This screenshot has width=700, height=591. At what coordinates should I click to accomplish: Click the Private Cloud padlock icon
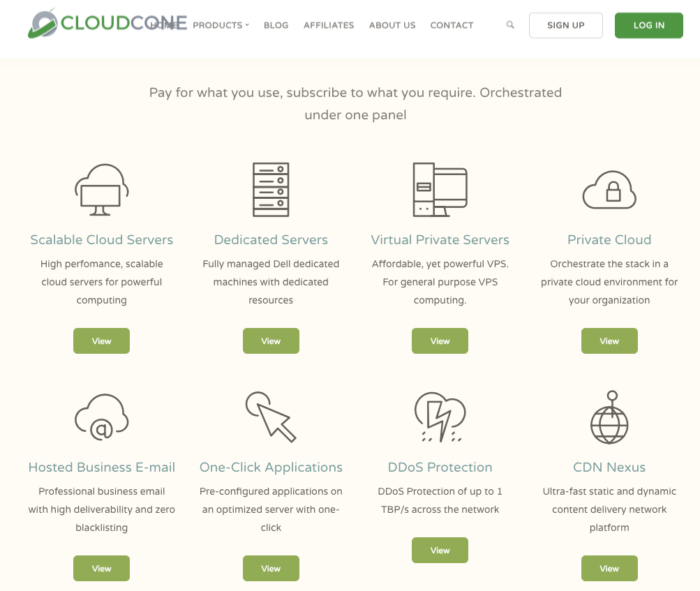[609, 190]
